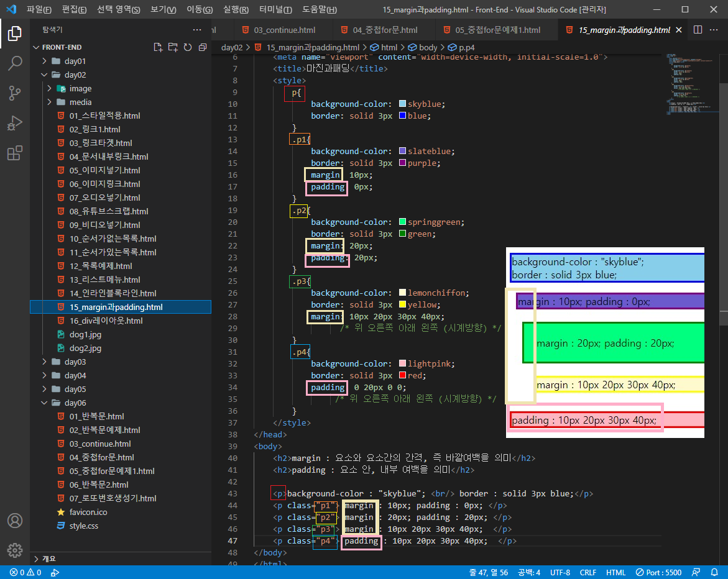Open the Manage gear icon
The image size is (728, 579).
15,550
